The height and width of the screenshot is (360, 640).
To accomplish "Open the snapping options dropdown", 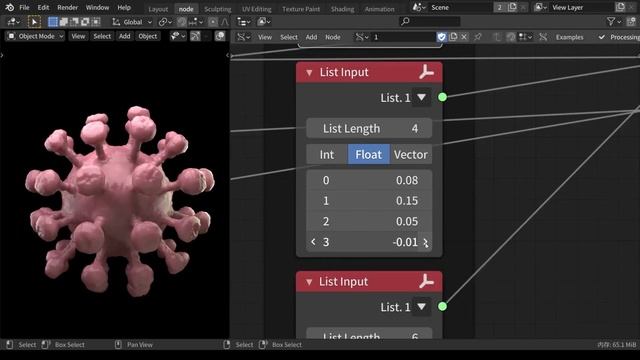I will (x=196, y=22).
